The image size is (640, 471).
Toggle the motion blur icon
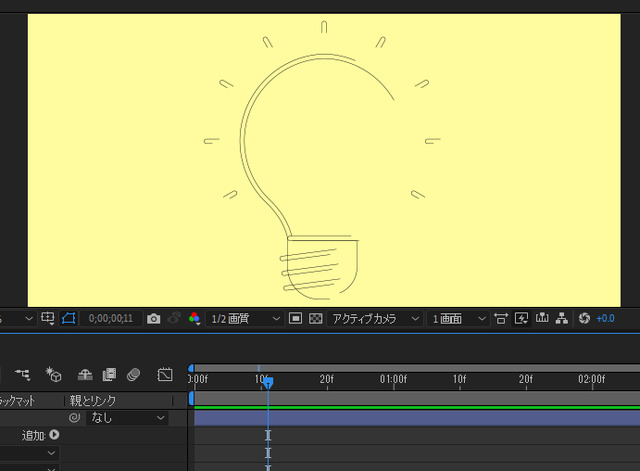133,374
